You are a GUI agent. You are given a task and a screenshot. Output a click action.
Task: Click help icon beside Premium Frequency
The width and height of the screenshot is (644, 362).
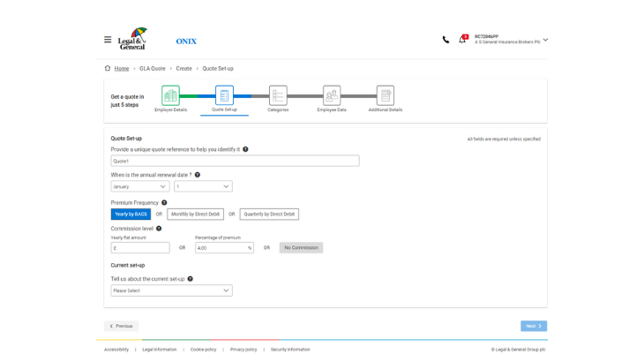(x=164, y=203)
